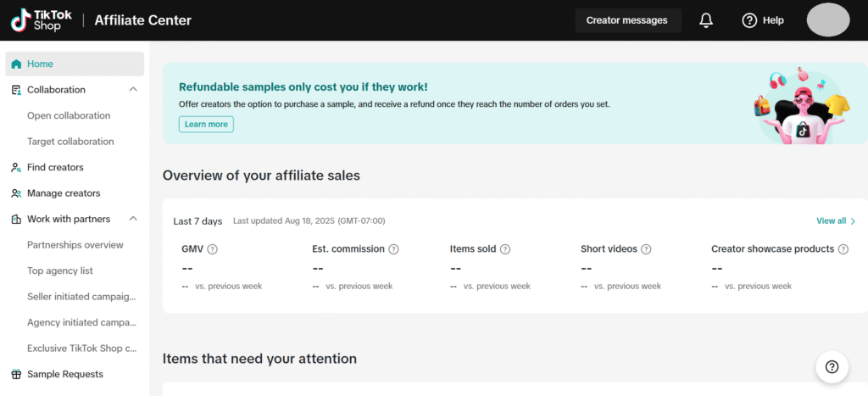Select Home in the sidebar
Image resolution: width=868 pixels, height=396 pixels.
click(x=40, y=64)
